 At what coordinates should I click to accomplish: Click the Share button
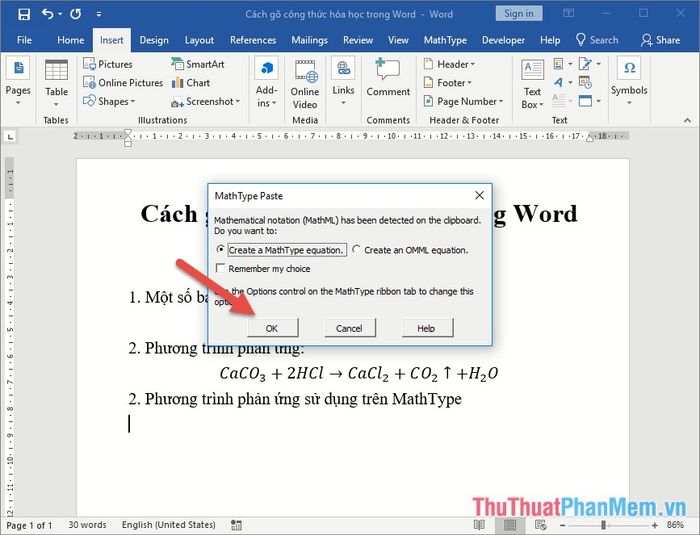661,40
